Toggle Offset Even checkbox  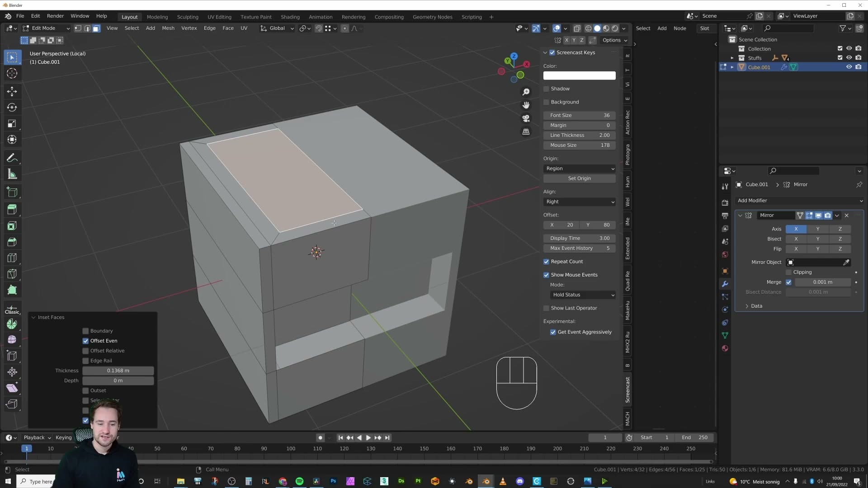(x=85, y=341)
